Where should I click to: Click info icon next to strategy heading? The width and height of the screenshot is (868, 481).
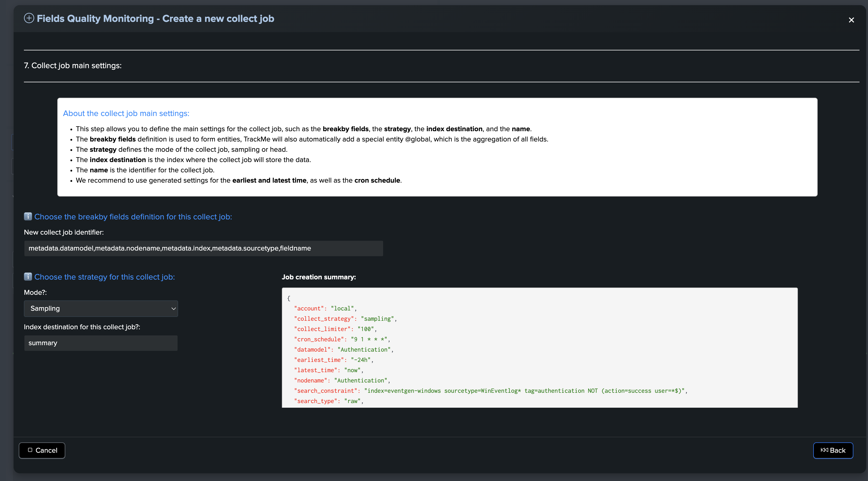pyautogui.click(x=28, y=277)
